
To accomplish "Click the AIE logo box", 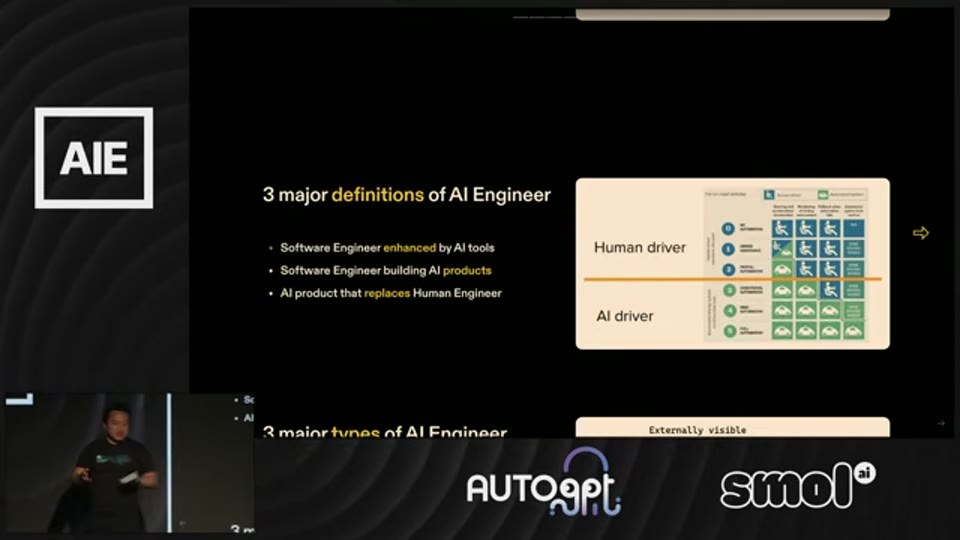I will click(94, 158).
